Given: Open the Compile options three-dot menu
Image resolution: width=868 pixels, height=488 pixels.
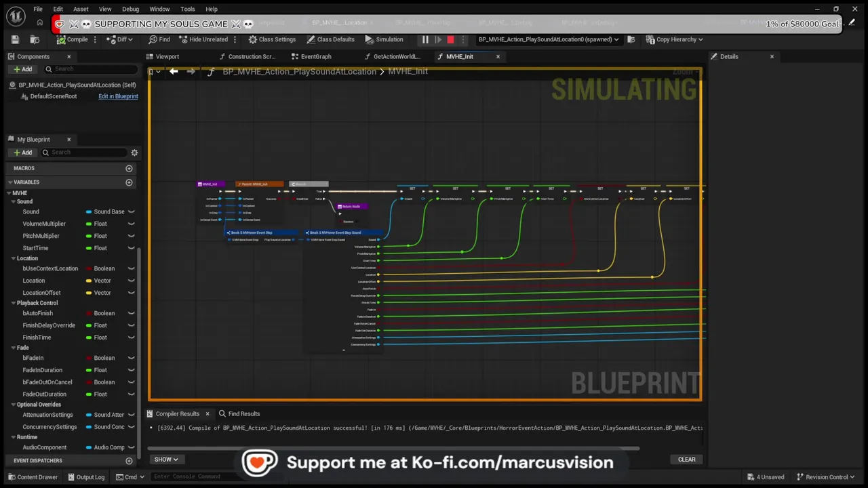Looking at the screenshot, I should 94,39.
